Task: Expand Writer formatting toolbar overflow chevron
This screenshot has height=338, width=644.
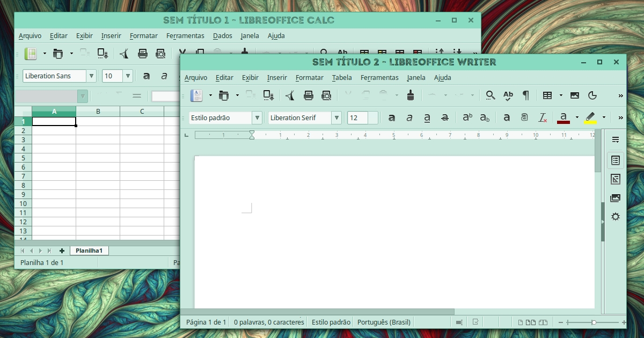Action: (621, 117)
